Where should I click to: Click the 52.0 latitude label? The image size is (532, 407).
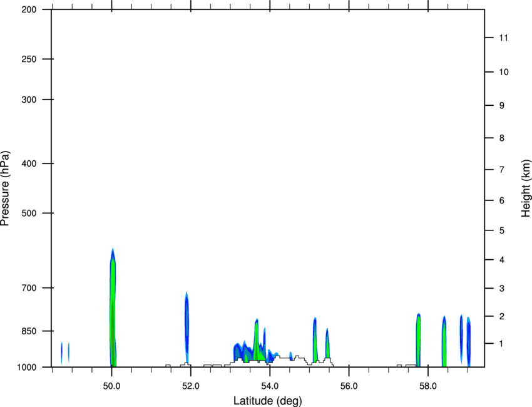coord(191,386)
